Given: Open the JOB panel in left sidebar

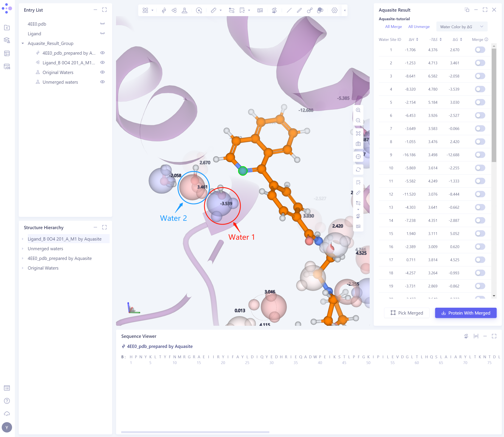Looking at the screenshot, I should tap(7, 66).
